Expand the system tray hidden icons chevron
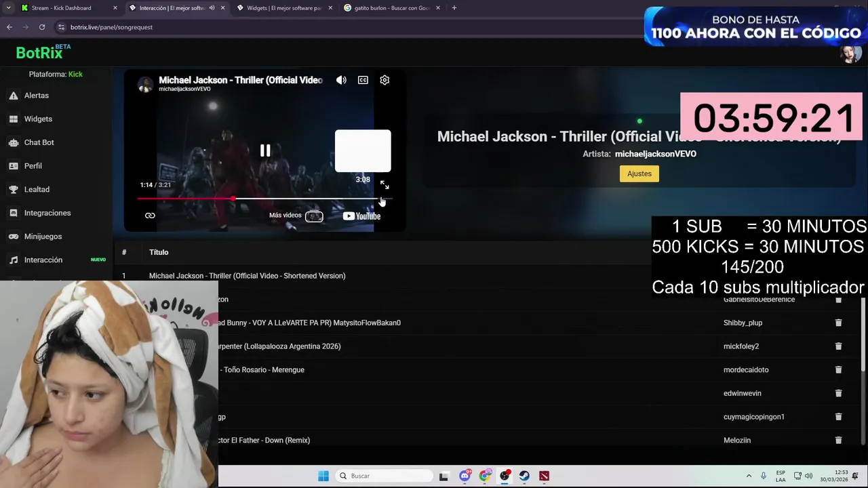The width and height of the screenshot is (868, 488). click(749, 476)
